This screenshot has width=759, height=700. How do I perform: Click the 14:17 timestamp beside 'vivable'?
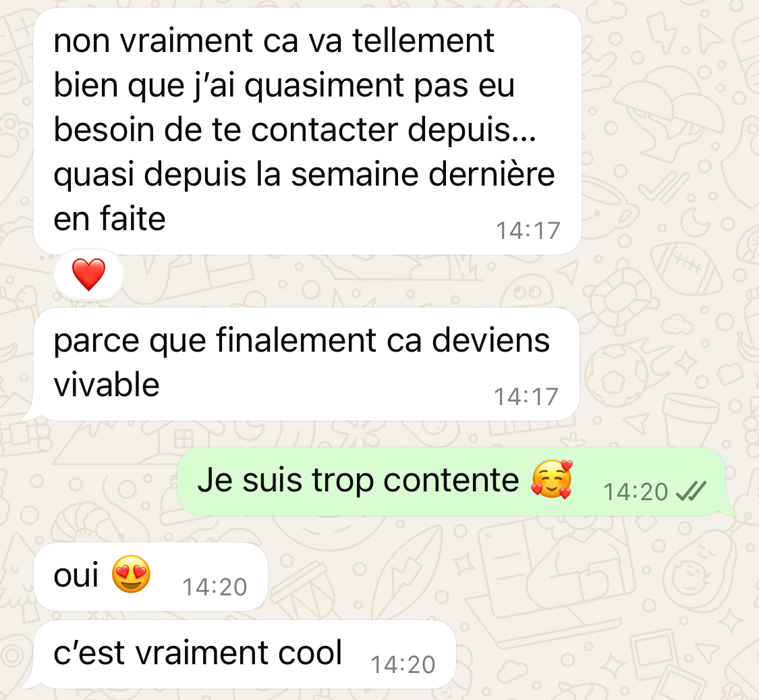pyautogui.click(x=526, y=397)
